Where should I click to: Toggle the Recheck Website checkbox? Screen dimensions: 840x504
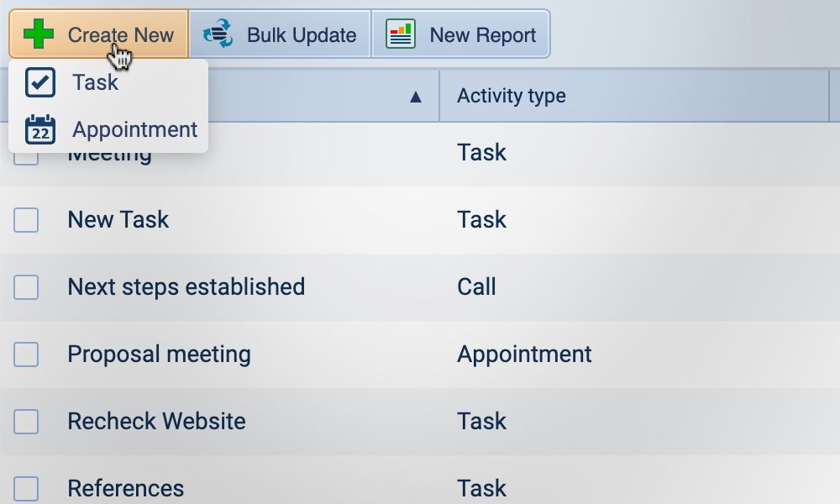[x=26, y=422]
